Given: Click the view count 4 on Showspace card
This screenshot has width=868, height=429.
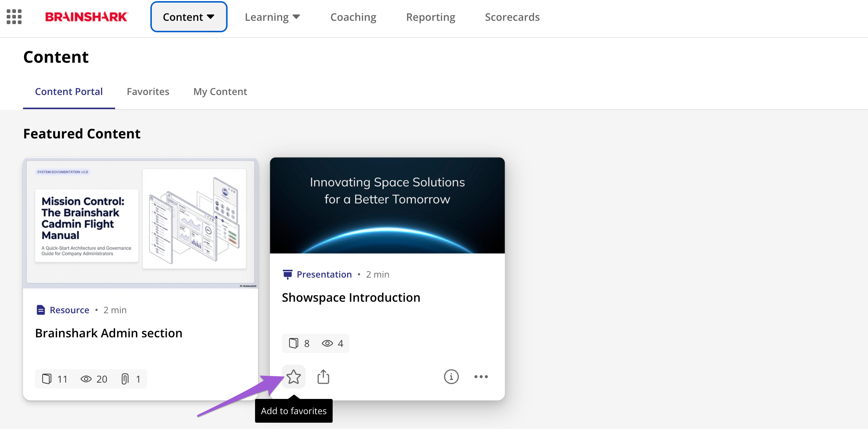Looking at the screenshot, I should pos(340,343).
